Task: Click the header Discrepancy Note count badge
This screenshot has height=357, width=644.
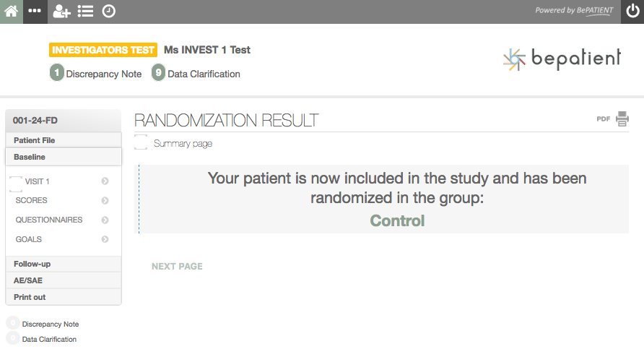Action: pos(57,73)
